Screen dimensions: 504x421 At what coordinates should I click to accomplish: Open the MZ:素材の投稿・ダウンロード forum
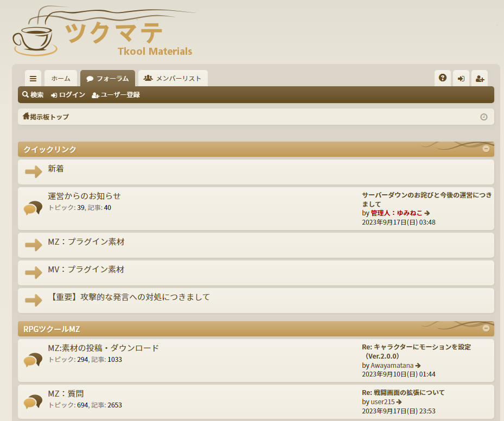click(104, 348)
